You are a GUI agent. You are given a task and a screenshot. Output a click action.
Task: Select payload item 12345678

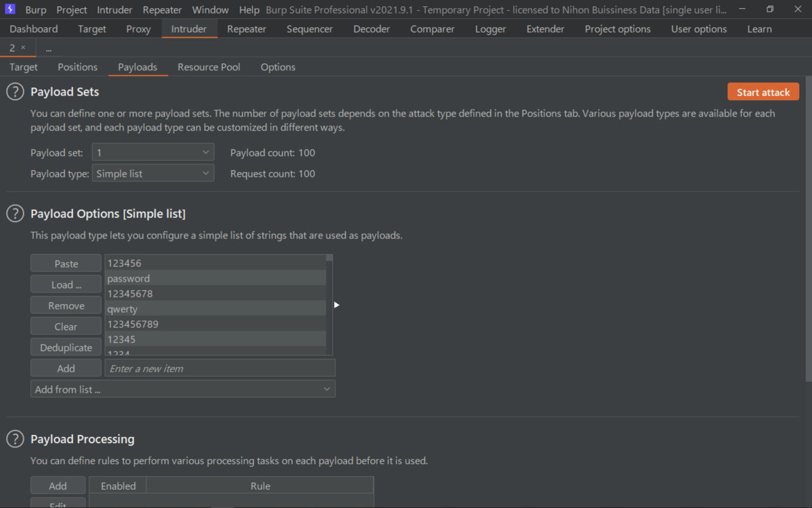click(x=215, y=294)
